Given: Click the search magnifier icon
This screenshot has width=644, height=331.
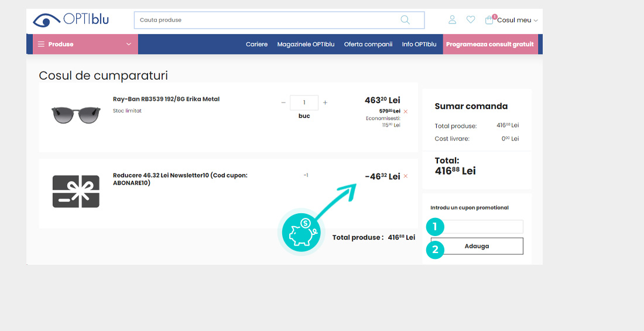Looking at the screenshot, I should pos(405,20).
